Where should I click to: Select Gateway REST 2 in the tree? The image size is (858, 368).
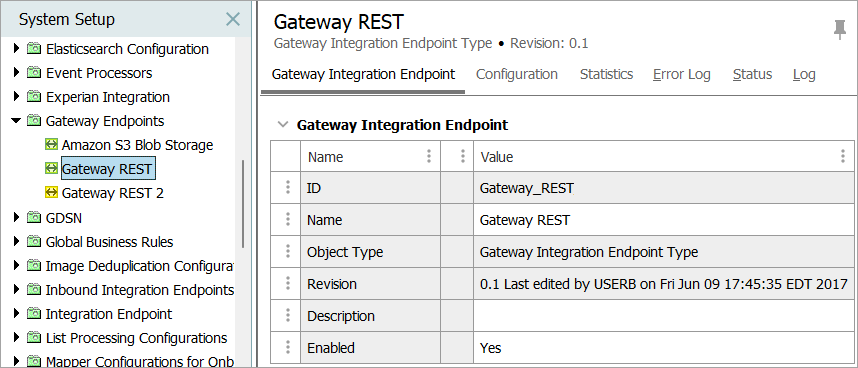112,193
